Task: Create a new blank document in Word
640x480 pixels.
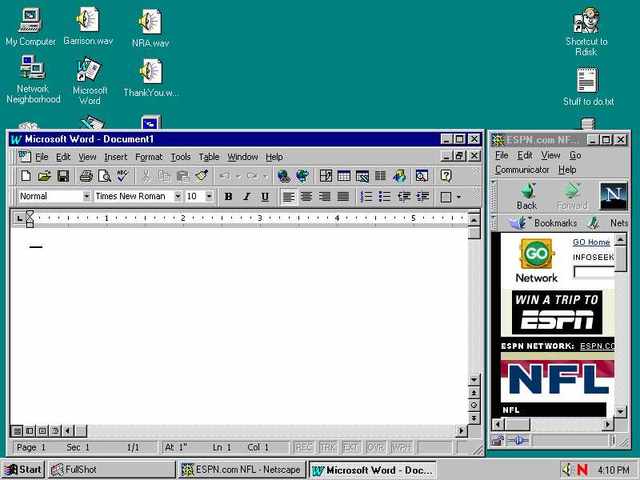Action: [26, 176]
